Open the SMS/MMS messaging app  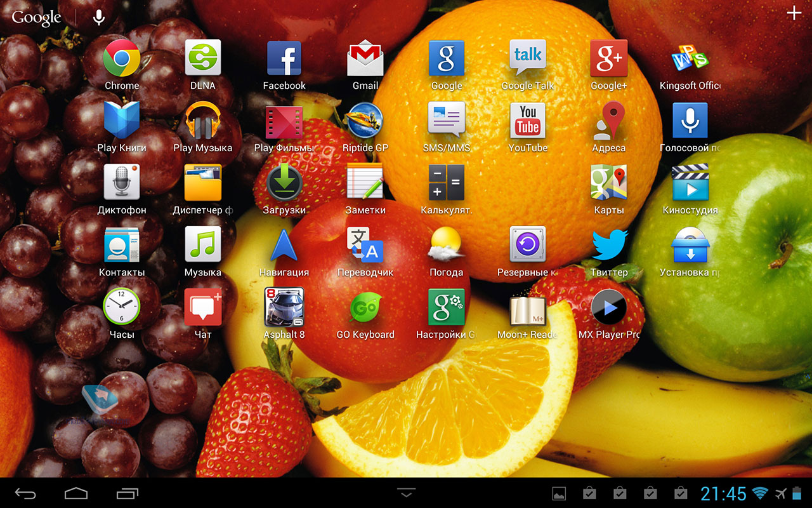click(x=447, y=121)
